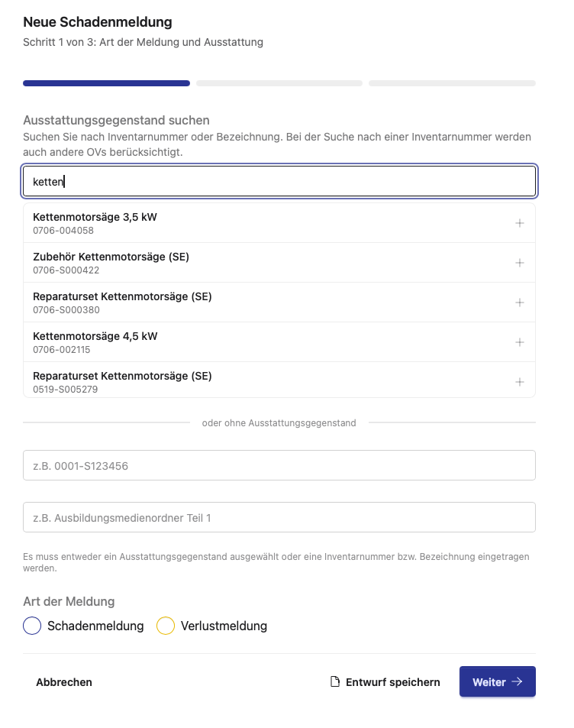
Task: Click the yellow circle next to Verlustmeldung
Action: tap(166, 625)
